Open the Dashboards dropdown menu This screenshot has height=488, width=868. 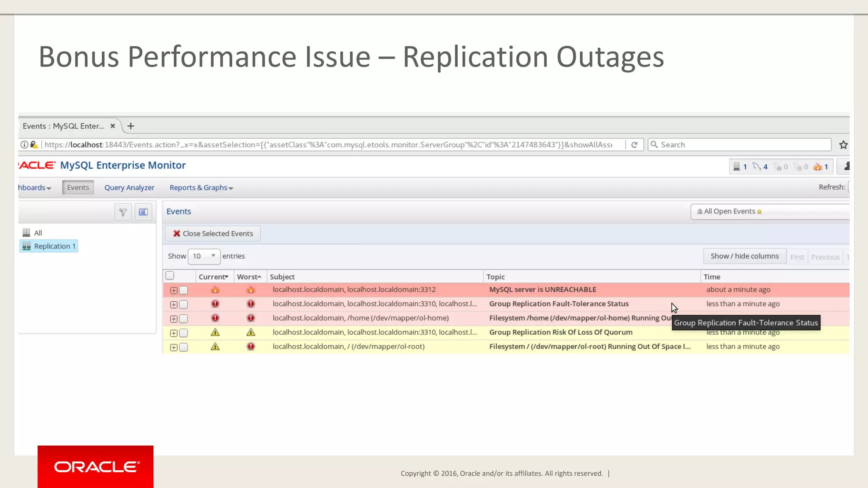[x=35, y=188]
